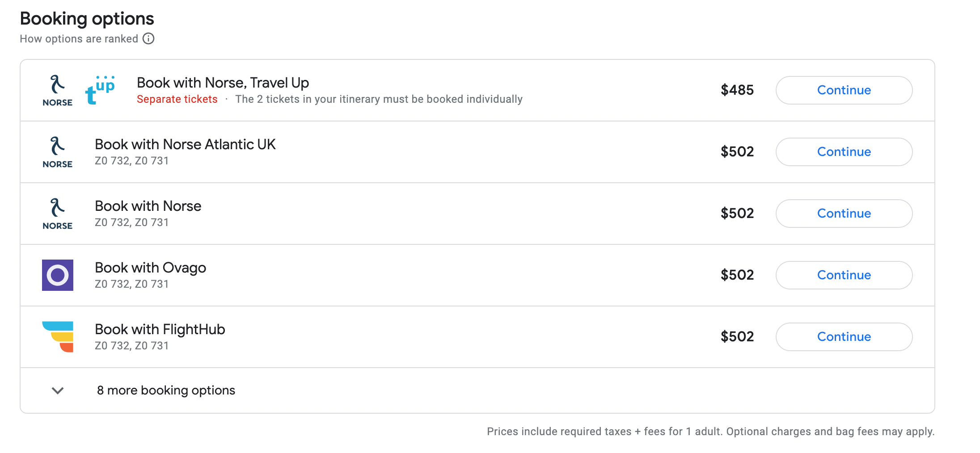Continue with Norse, Travel Up at $485
Viewport: 980px width, 453px height.
click(x=844, y=90)
